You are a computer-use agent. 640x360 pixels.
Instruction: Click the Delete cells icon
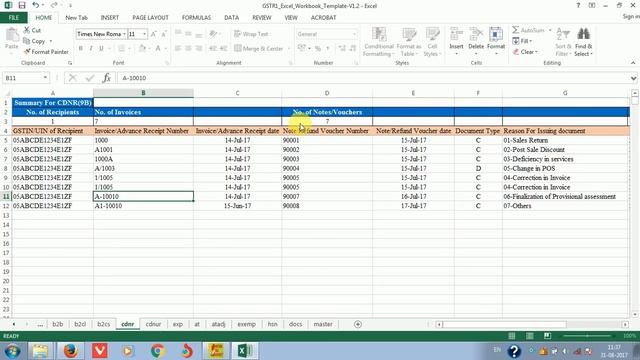coord(476,34)
